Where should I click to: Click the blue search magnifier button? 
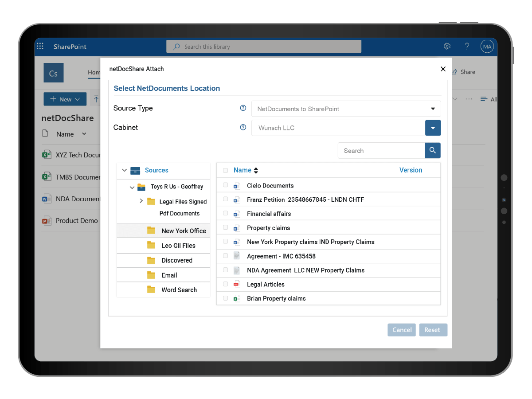pyautogui.click(x=433, y=150)
